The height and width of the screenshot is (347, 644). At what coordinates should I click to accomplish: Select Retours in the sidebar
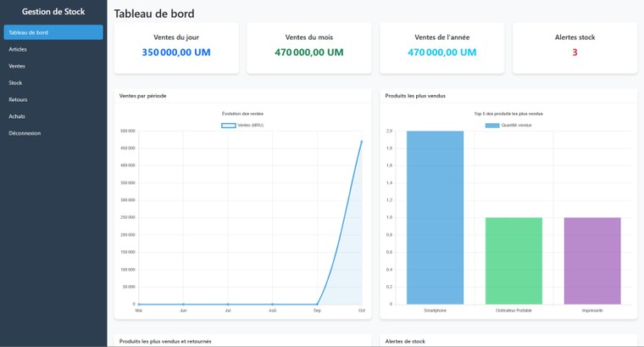[x=18, y=99]
